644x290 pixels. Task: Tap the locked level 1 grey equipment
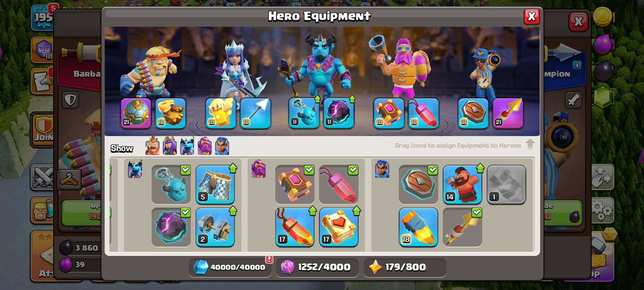point(506,184)
